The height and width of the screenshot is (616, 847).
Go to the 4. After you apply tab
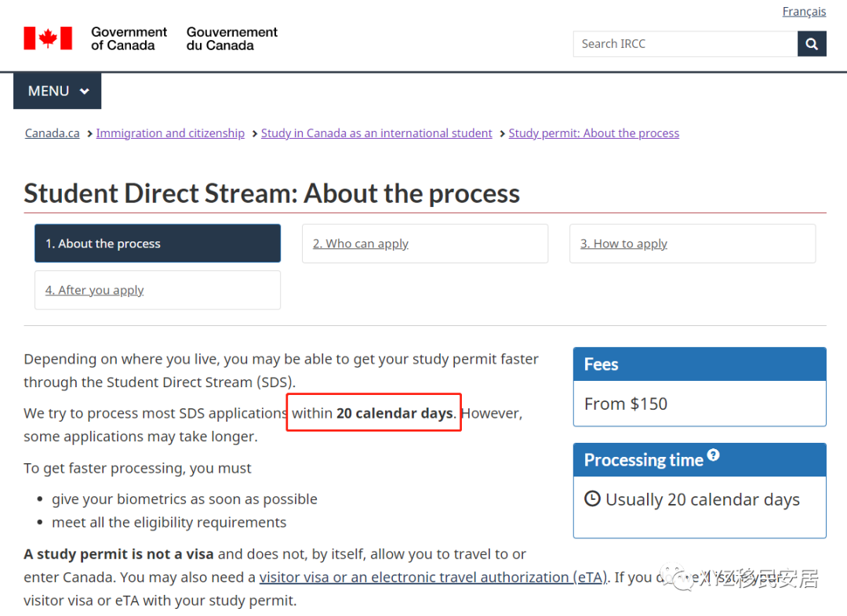(158, 290)
